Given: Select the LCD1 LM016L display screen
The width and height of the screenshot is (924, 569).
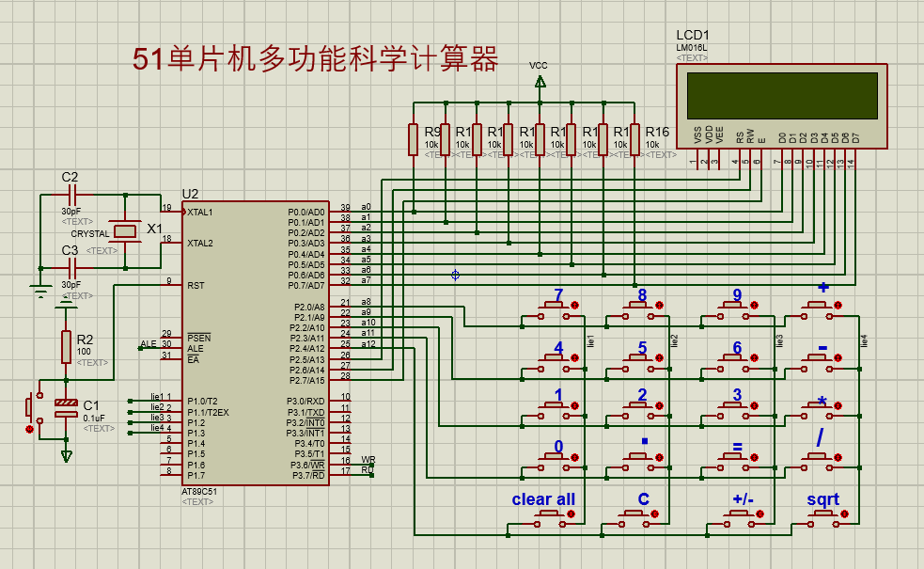Looking at the screenshot, I should (782, 95).
